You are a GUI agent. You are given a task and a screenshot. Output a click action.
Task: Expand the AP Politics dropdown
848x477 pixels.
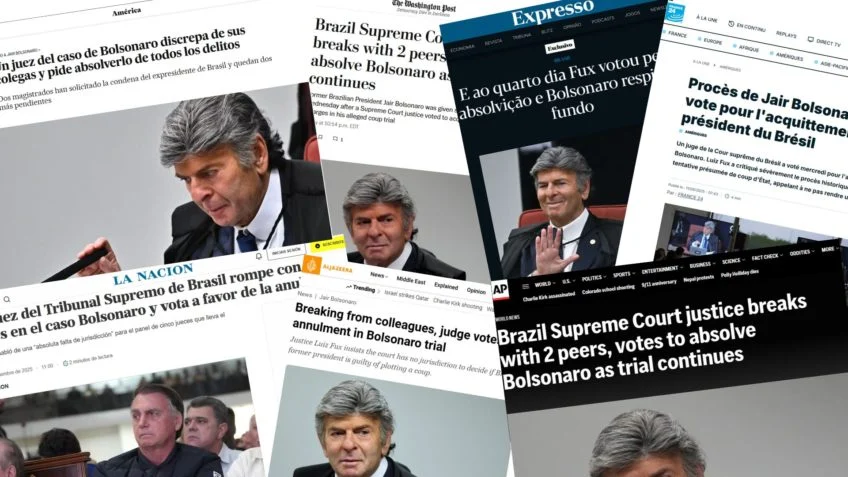tap(594, 278)
